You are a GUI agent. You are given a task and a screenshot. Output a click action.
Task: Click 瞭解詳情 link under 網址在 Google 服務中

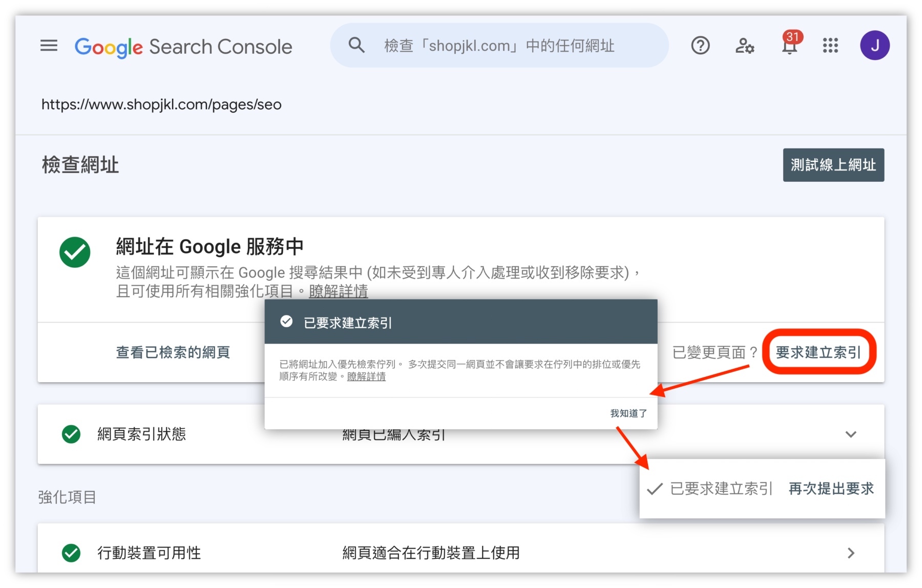338,291
